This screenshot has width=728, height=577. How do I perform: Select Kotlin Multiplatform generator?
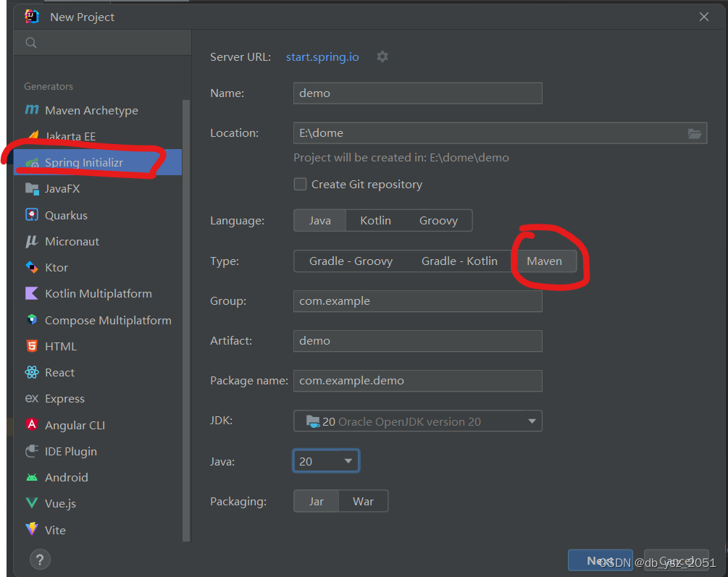[x=98, y=293]
